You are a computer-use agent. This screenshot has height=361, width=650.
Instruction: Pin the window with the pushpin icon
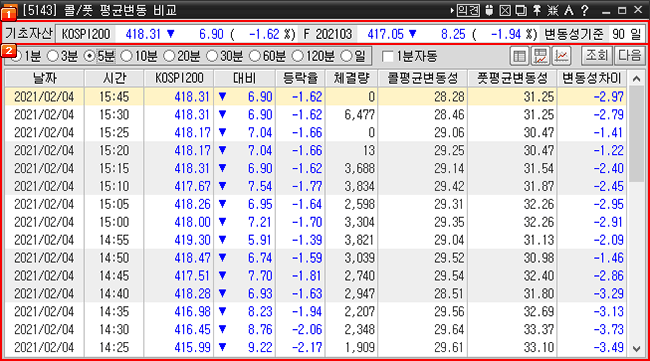click(537, 10)
